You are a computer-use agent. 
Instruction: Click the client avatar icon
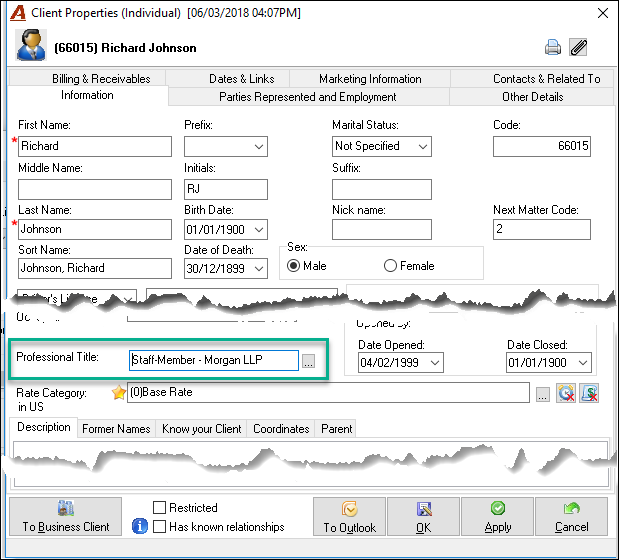[x=31, y=45]
